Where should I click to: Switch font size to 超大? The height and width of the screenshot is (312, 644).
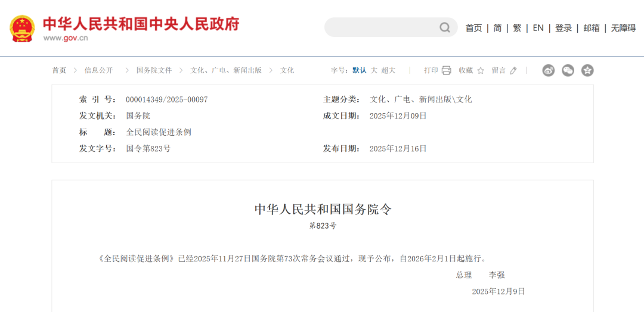[x=388, y=70]
